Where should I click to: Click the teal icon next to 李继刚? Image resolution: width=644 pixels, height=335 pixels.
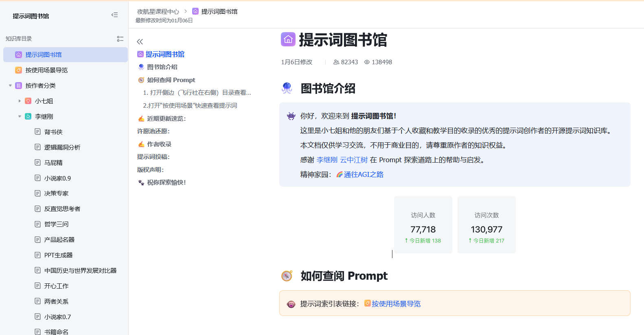click(28, 116)
